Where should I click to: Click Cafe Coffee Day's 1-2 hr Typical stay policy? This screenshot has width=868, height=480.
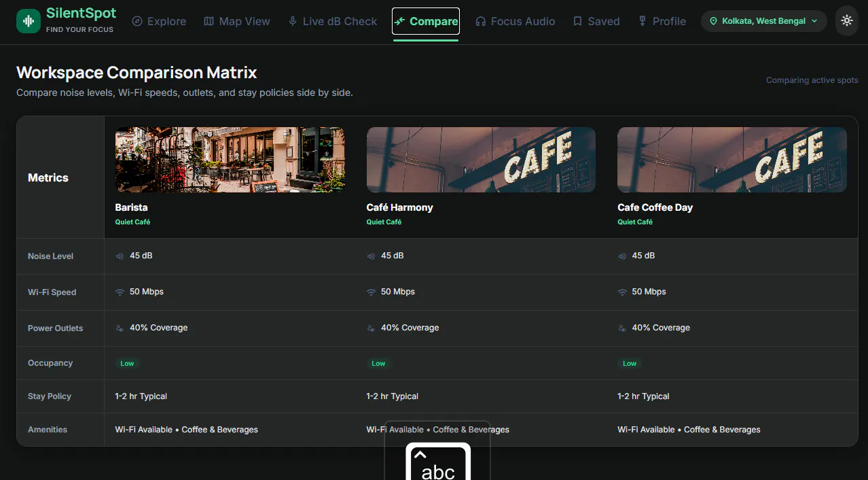[643, 396]
